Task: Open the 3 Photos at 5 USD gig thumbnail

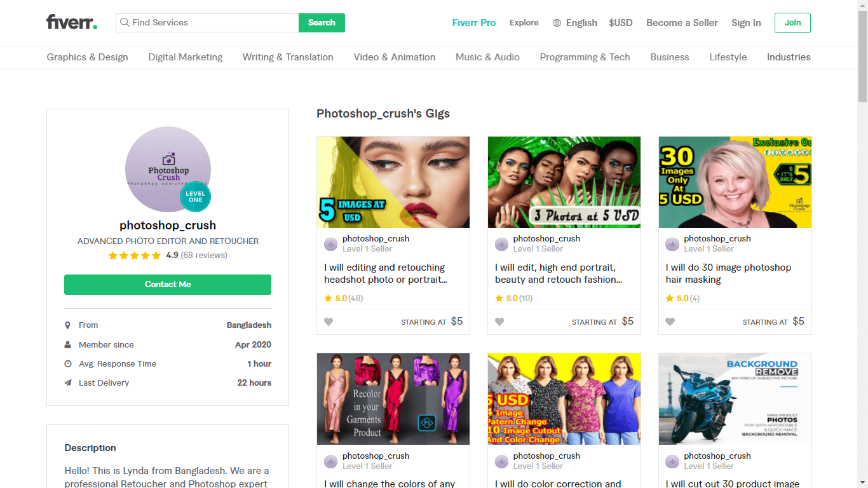Action: point(564,182)
